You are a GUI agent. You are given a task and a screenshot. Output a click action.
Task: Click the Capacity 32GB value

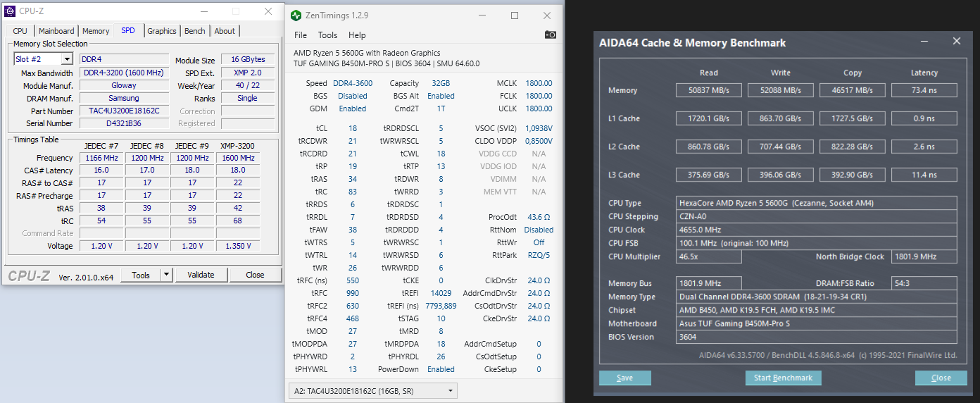(x=441, y=83)
